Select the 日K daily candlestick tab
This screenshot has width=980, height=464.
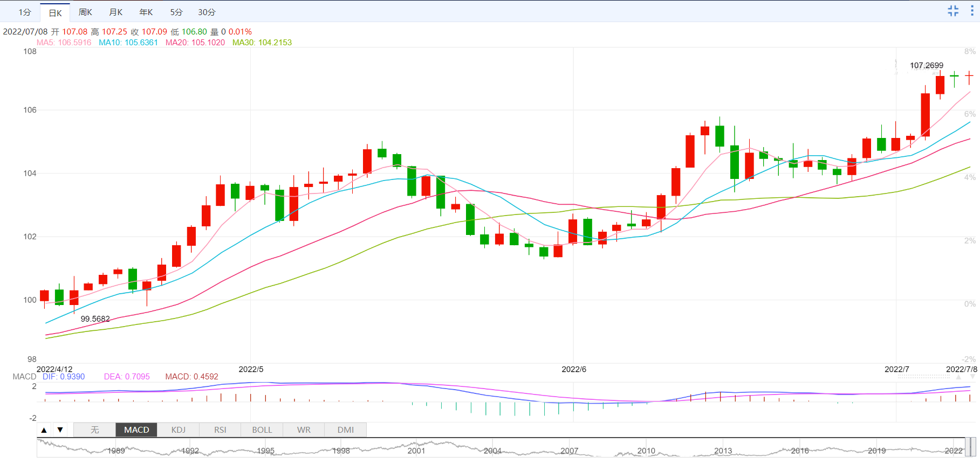[x=55, y=12]
